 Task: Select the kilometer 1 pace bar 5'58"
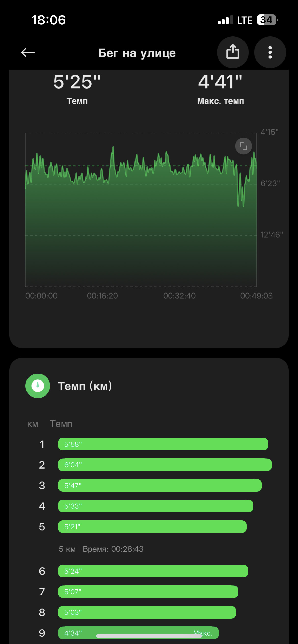click(x=163, y=444)
